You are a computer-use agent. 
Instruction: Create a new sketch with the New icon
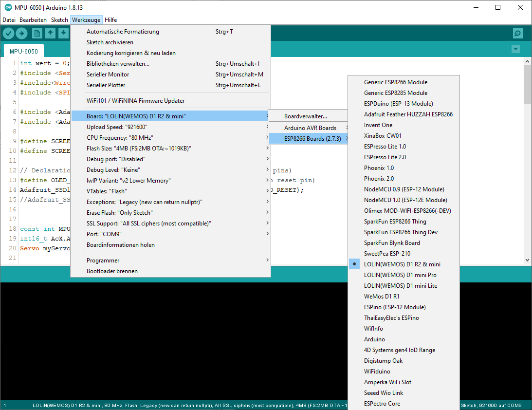coord(37,33)
